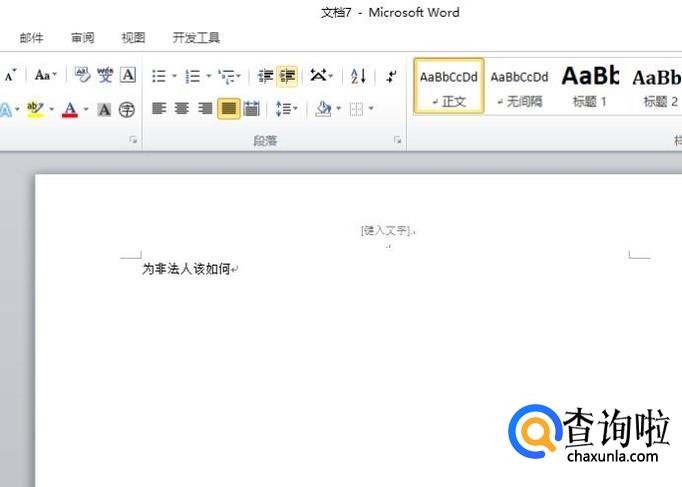This screenshot has height=487, width=682.
Task: Open the 审阅 ribbon tab
Action: point(83,38)
